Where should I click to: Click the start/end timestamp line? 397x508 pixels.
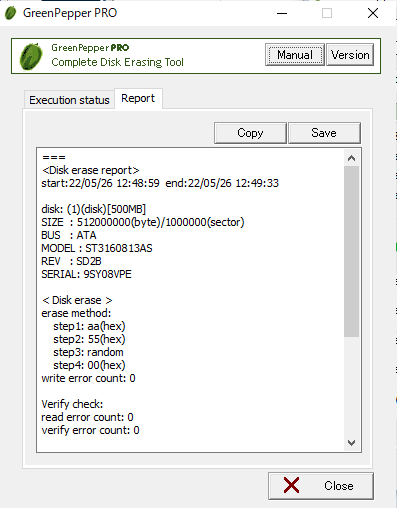click(160, 183)
